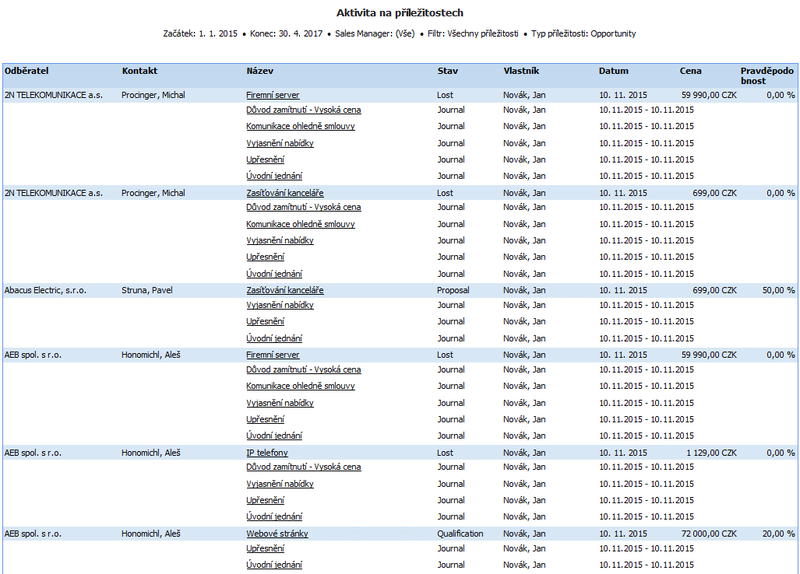Select the Proposal status cell for Abacus Electric
This screenshot has height=574, width=800.
(x=453, y=290)
